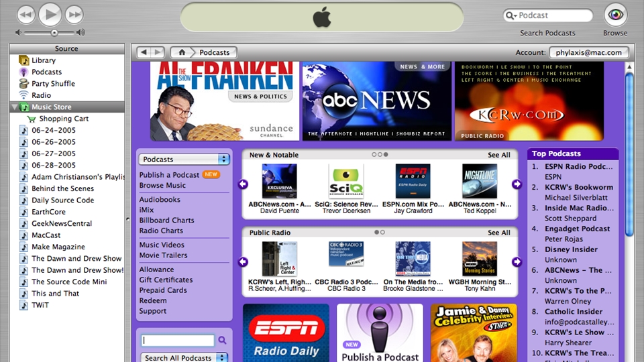Open the On The Media podcast artwork
This screenshot has height=362, width=644.
[x=413, y=259]
